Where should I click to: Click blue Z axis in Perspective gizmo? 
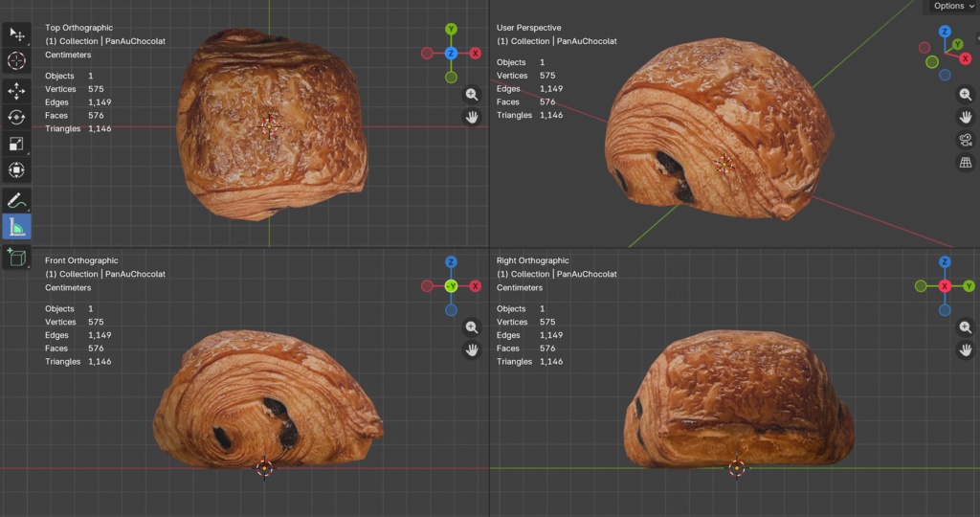point(945,32)
